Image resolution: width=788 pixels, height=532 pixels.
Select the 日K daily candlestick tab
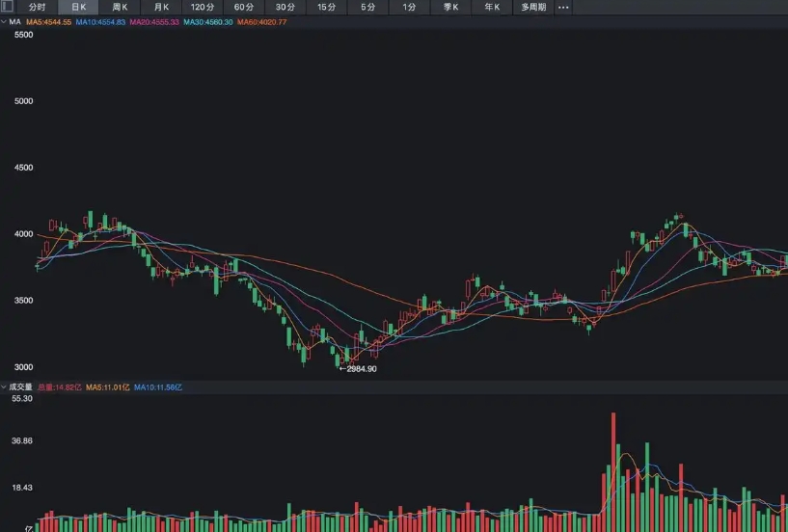tap(78, 7)
